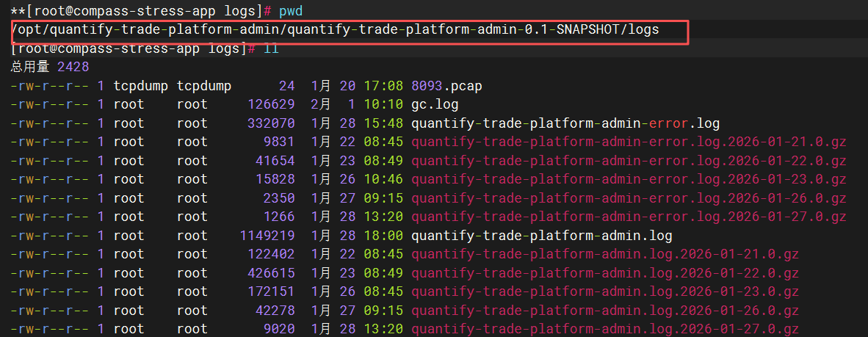Click the gc.log file name

pos(435,104)
